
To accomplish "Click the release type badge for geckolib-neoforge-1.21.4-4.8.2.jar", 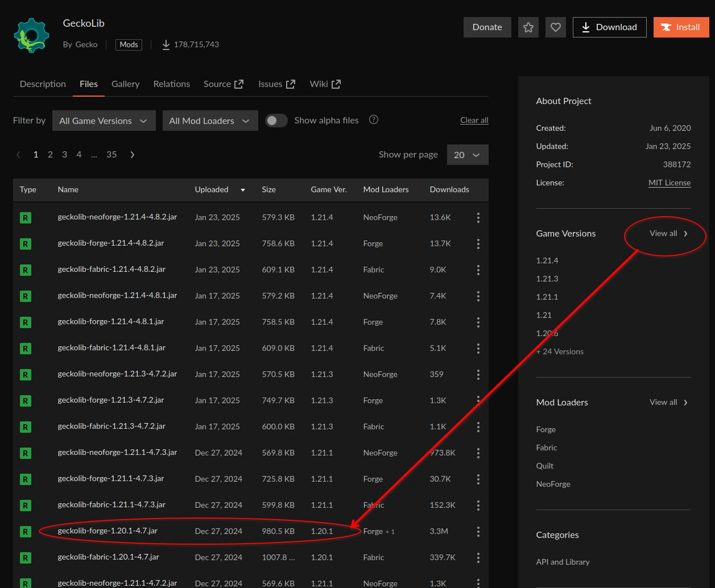I will [x=26, y=217].
